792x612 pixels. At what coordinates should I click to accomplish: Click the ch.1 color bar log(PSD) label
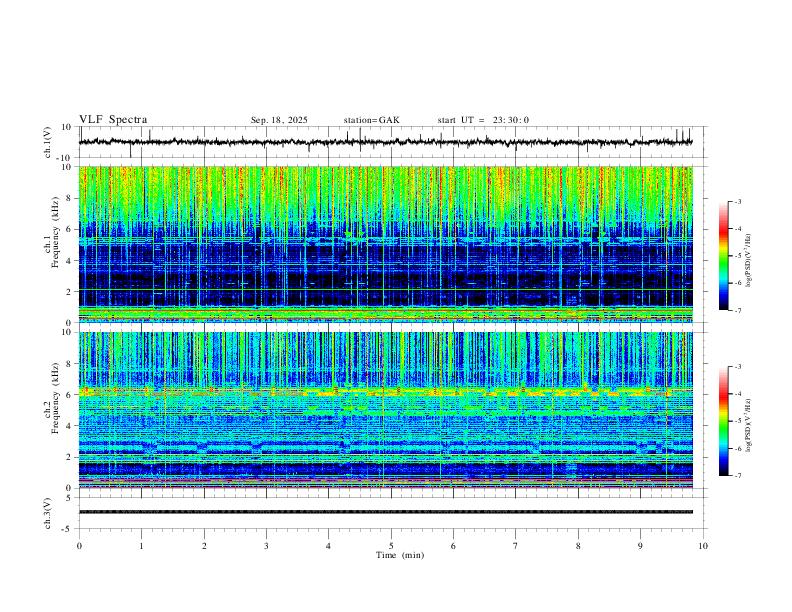[x=749, y=261]
